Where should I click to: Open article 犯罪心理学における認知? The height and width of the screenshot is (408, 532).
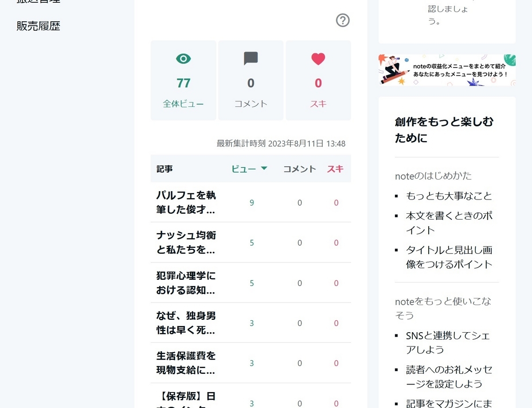(186, 283)
